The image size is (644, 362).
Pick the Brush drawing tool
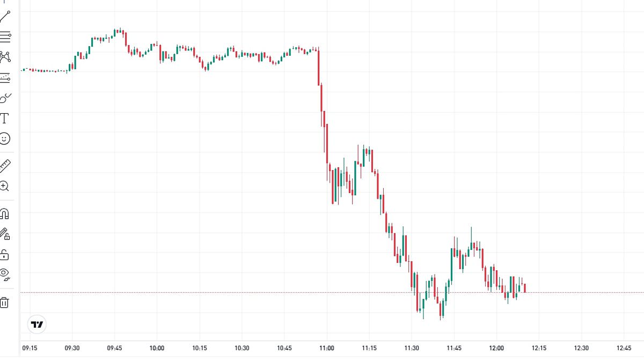[5, 98]
